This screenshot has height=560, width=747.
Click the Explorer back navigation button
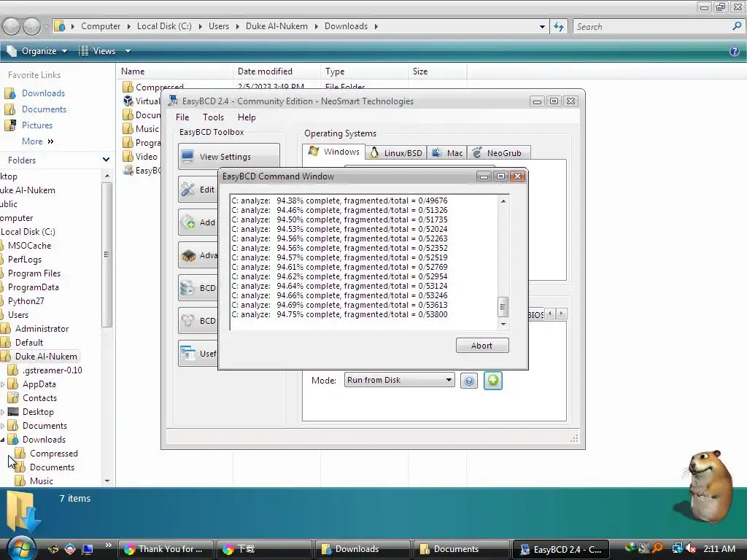(x=12, y=27)
